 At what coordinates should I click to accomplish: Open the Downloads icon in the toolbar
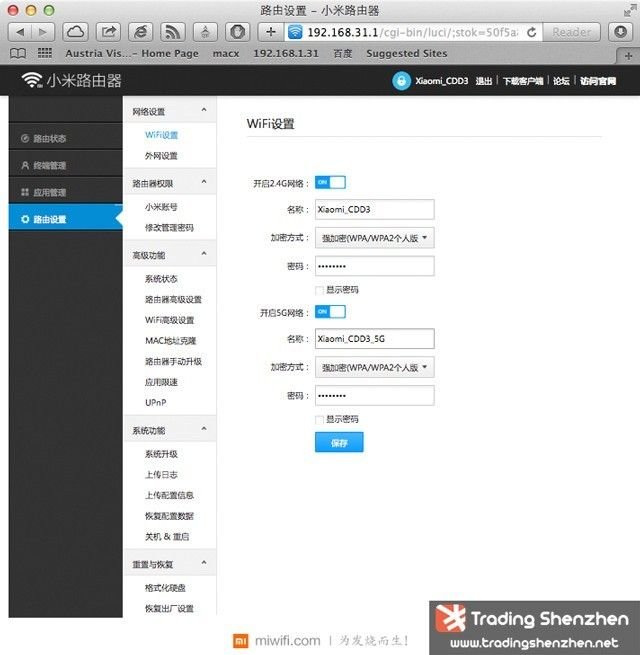coord(620,32)
